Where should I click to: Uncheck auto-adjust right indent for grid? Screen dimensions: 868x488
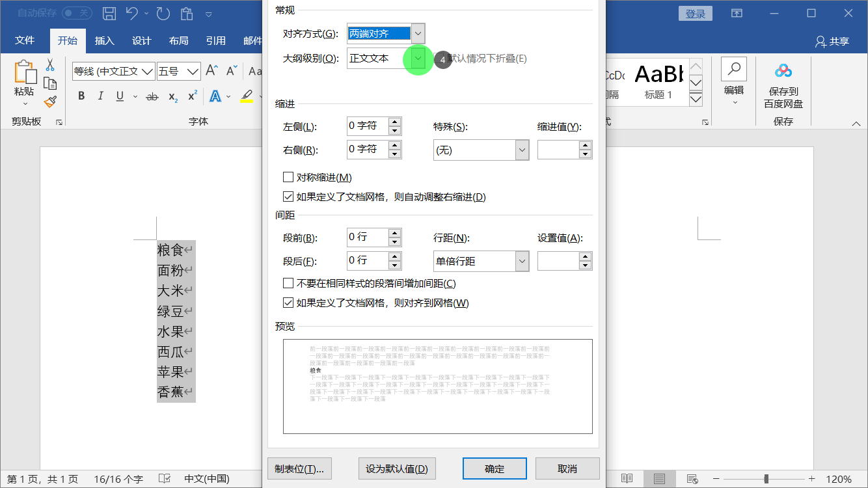pyautogui.click(x=288, y=197)
